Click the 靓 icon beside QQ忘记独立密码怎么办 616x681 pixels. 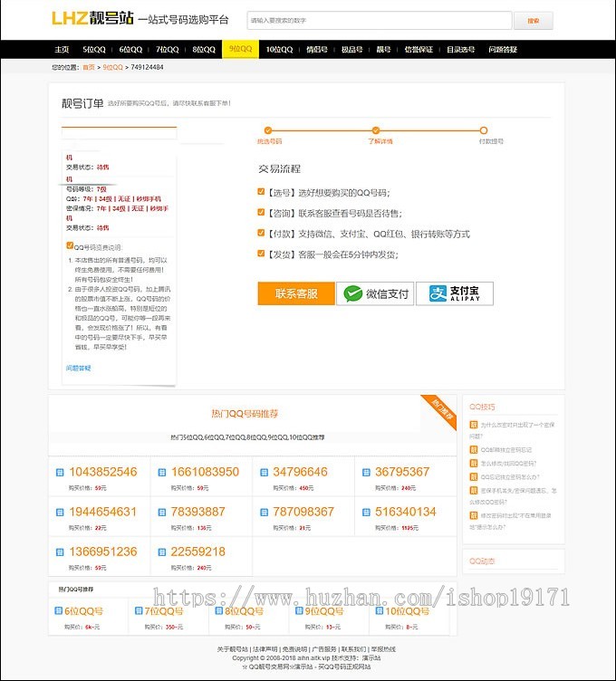coord(474,477)
